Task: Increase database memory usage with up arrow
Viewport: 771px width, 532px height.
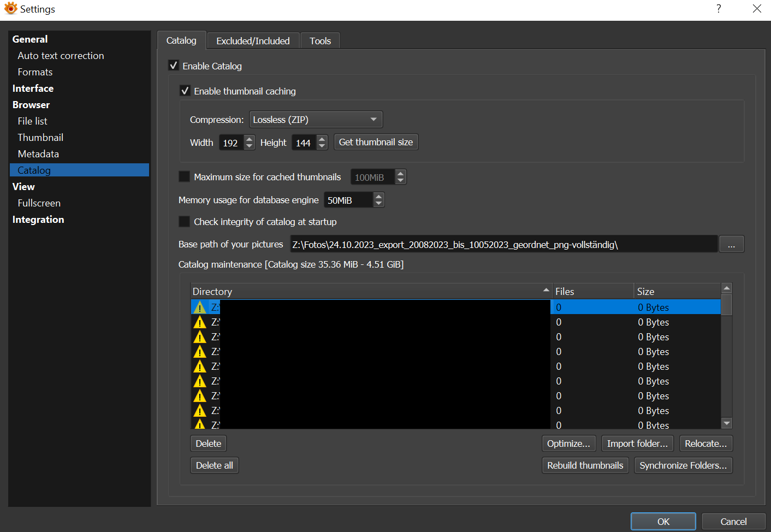Action: [378, 197]
